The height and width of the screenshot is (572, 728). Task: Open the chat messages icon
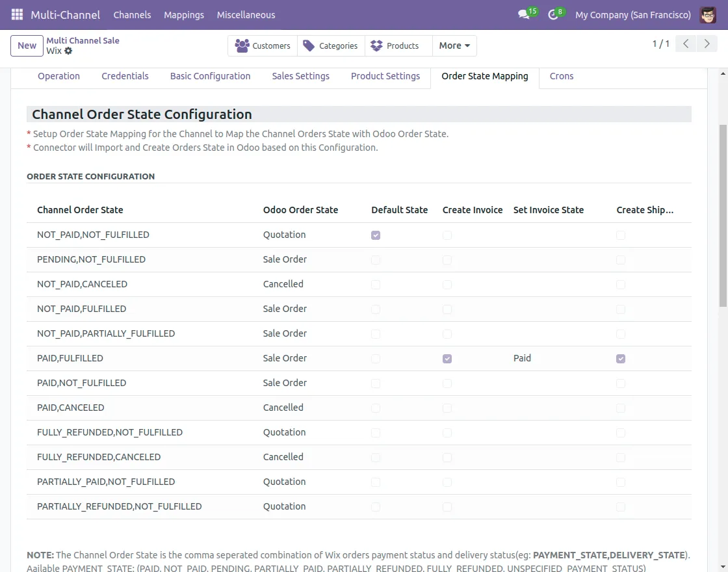click(x=525, y=14)
